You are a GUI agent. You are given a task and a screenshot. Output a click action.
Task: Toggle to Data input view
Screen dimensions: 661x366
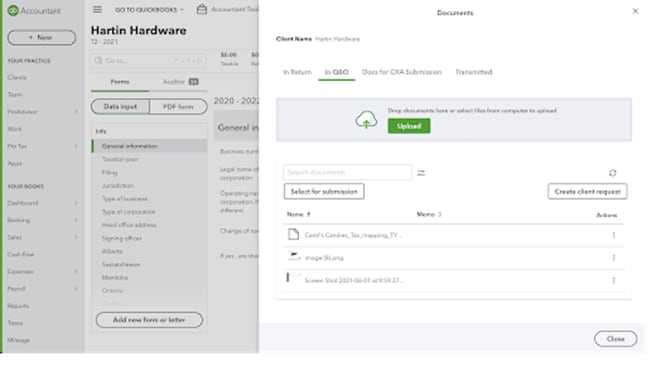click(120, 107)
